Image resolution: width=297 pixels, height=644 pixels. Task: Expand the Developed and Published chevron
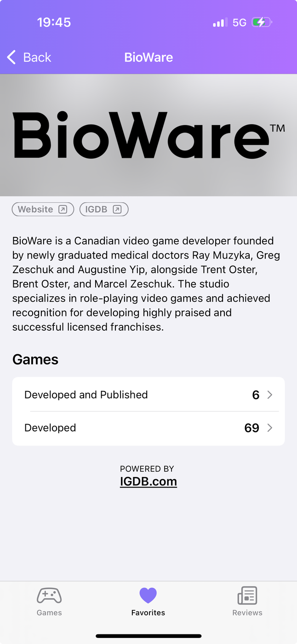[270, 395]
